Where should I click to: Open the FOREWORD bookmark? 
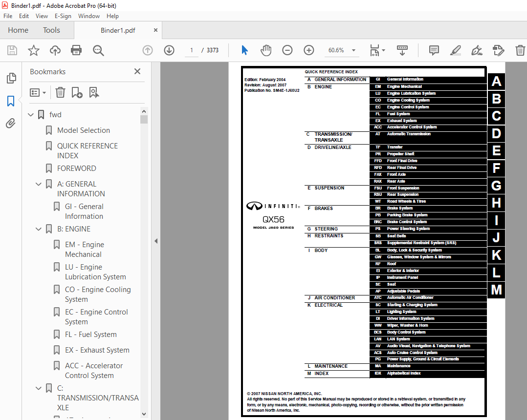pos(77,168)
